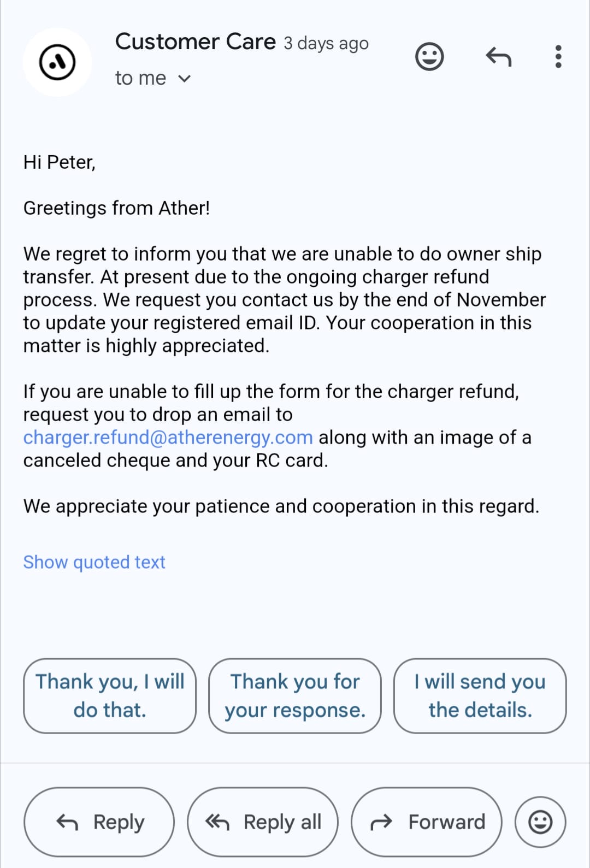Tap the "Customer Care" sender name
The width and height of the screenshot is (590, 868).
(195, 42)
